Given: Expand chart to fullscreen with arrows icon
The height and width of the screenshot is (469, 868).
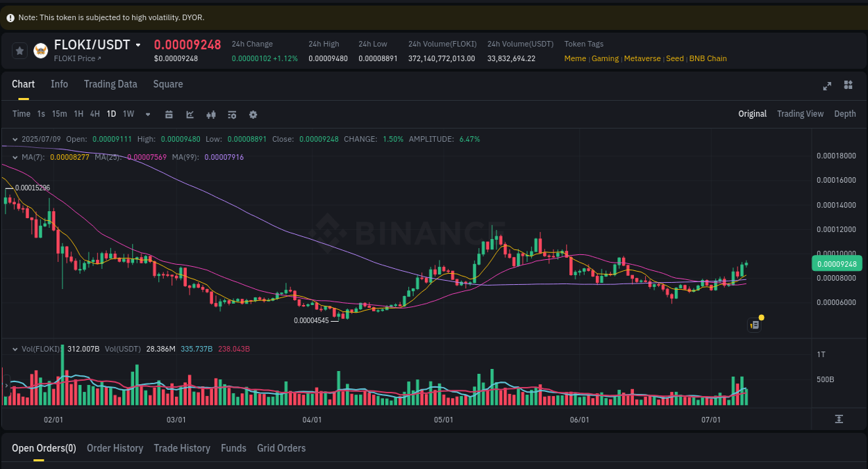Looking at the screenshot, I should click(827, 86).
